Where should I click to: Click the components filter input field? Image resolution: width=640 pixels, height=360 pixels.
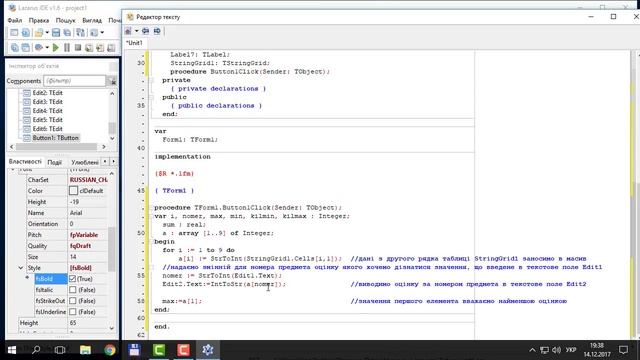[74, 81]
